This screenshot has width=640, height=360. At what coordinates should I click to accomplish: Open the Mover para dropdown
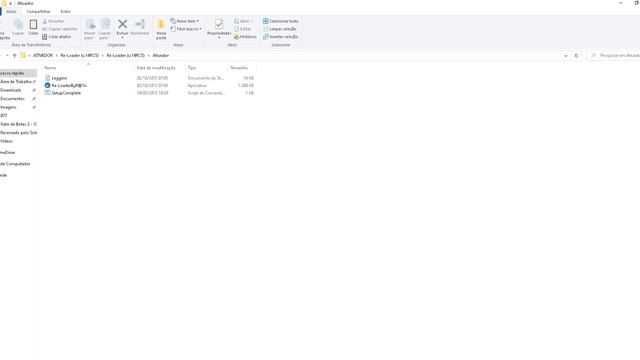[x=89, y=35]
